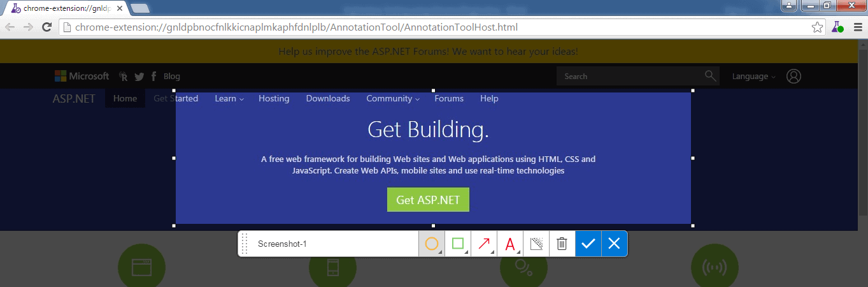
Task: Click the browser back arrow
Action: click(x=10, y=27)
